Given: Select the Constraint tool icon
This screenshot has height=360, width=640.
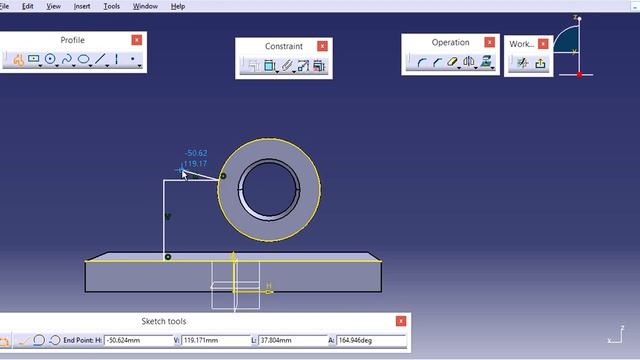Looking at the screenshot, I should click(269, 66).
